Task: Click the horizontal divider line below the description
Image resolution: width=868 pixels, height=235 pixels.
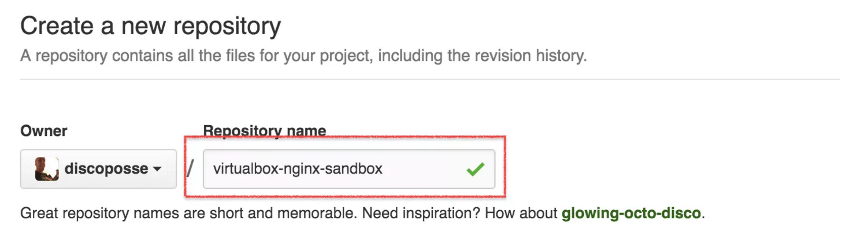Action: (430, 79)
